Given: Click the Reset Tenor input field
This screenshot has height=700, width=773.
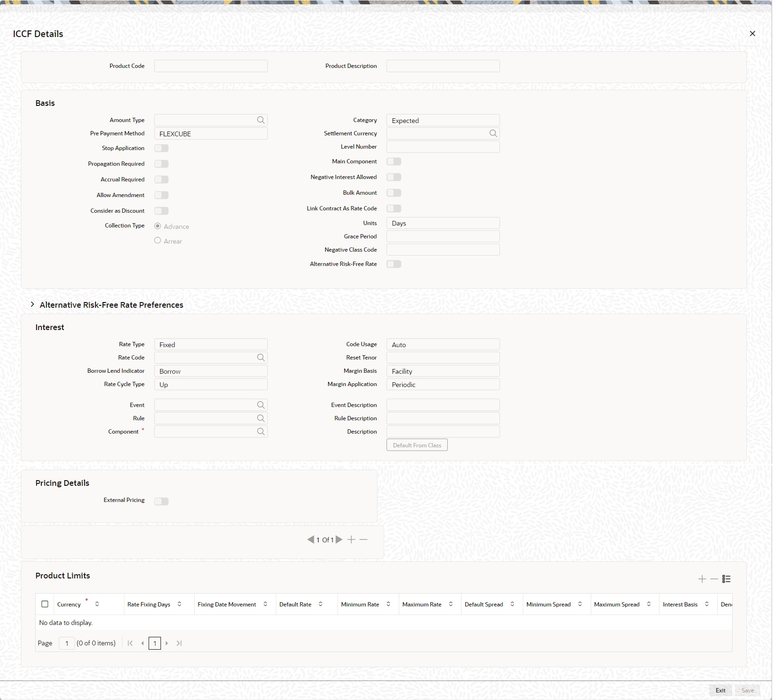Looking at the screenshot, I should 443,358.
